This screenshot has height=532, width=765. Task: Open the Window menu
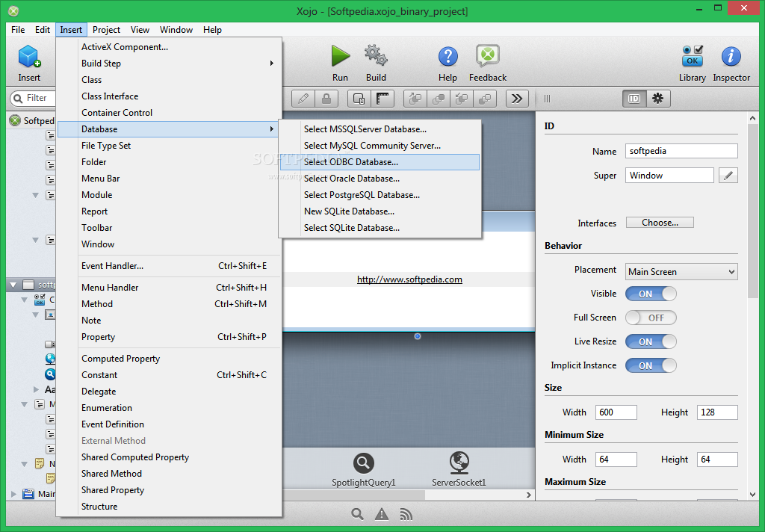[176, 30]
